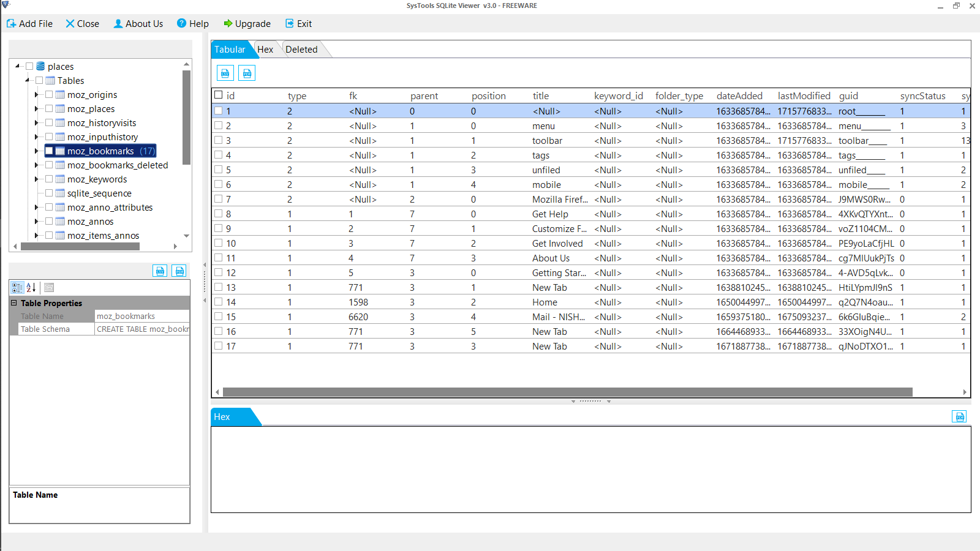Screen dimensions: 980x551
Task: Collapse the places database node
Action: pos(18,66)
